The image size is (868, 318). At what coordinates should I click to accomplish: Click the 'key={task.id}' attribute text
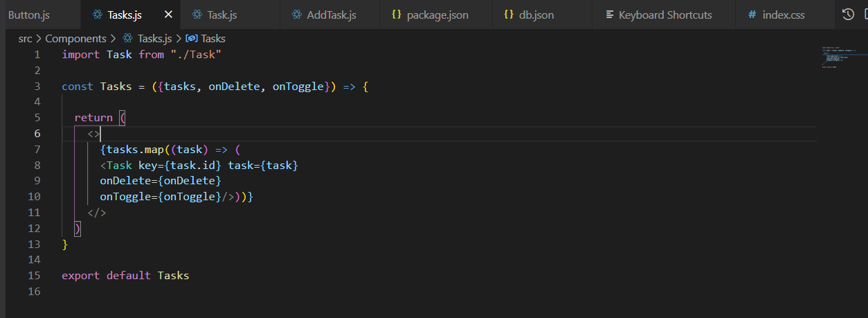(180, 166)
